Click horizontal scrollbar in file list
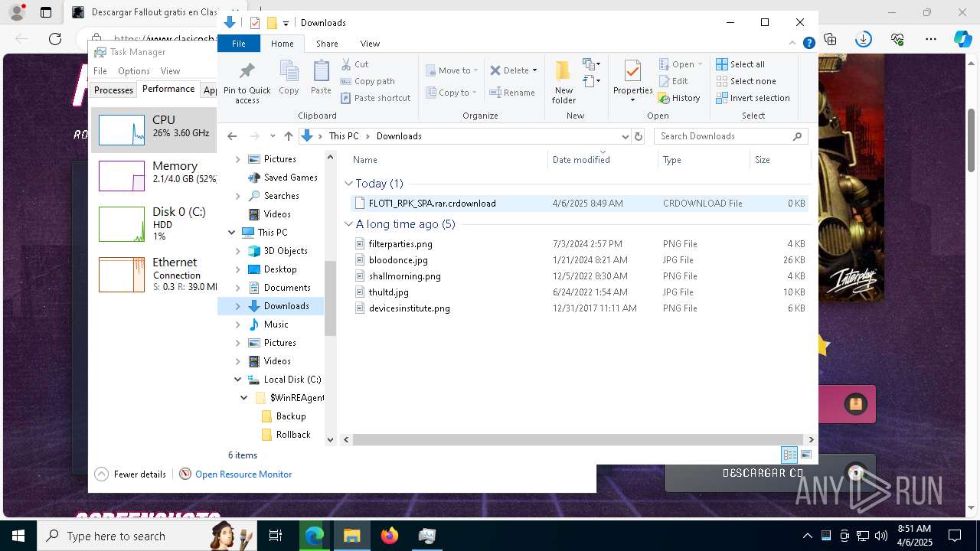The height and width of the screenshot is (551, 980). pyautogui.click(x=577, y=439)
